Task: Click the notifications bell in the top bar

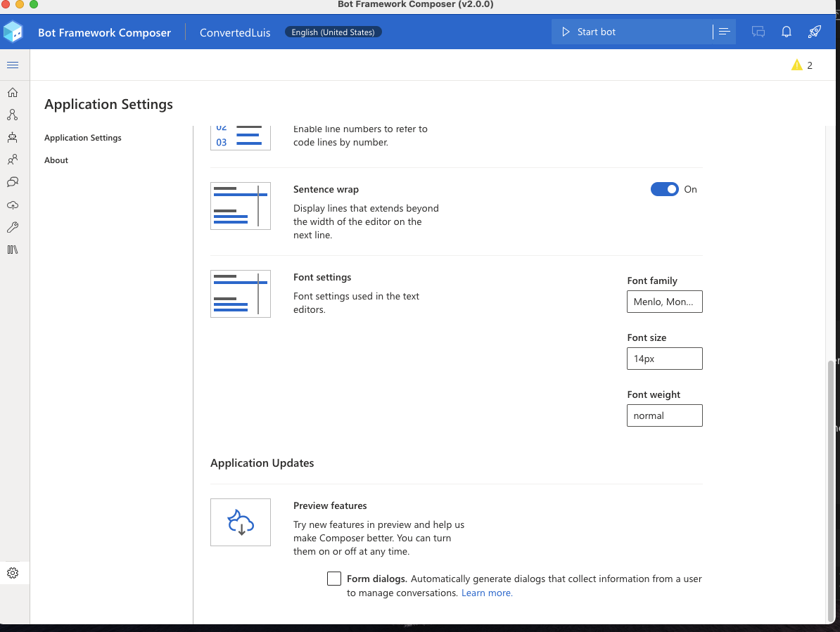Action: pos(786,32)
